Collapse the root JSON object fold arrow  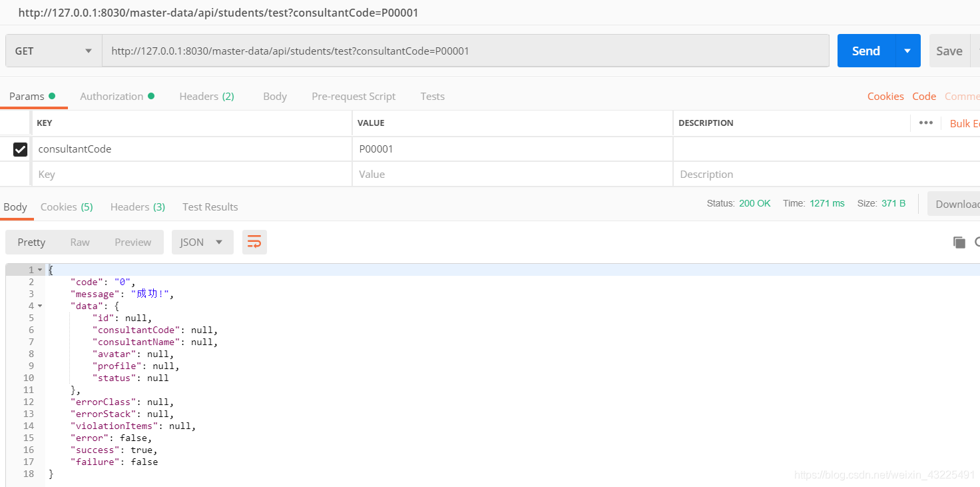(40, 270)
